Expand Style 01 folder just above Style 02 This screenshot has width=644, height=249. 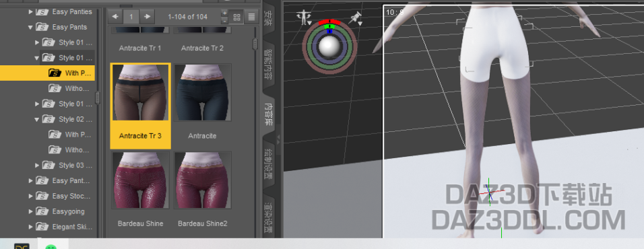[x=37, y=104]
